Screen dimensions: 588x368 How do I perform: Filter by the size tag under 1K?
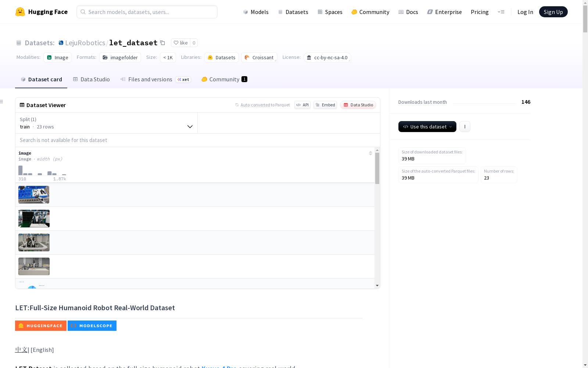tap(168, 57)
